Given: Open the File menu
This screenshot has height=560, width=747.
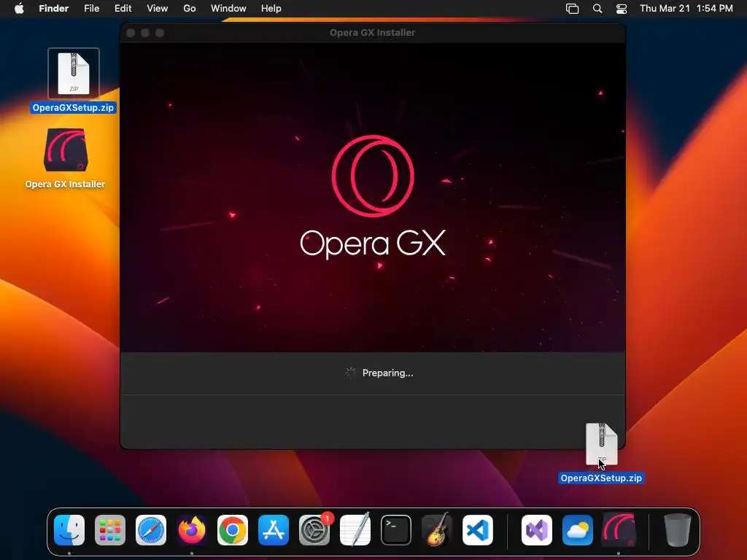Looking at the screenshot, I should [91, 8].
